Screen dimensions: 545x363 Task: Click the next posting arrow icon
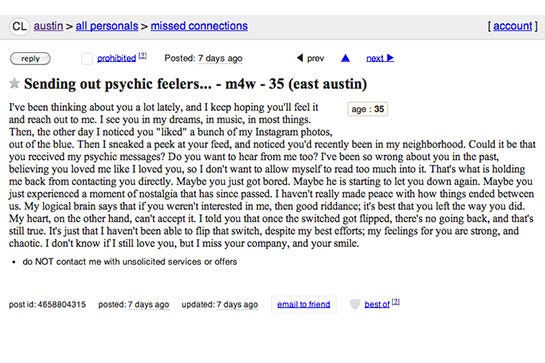(390, 58)
